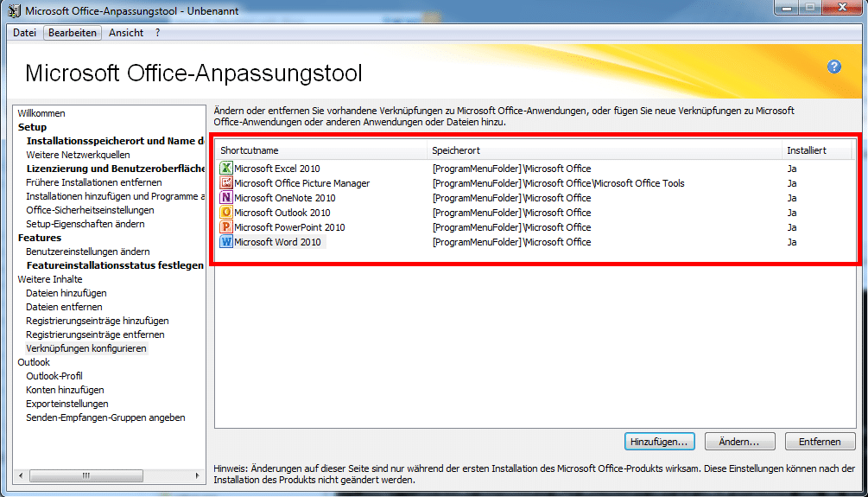Screen dimensions: 868x497
Task: Open Installationsspeicherort und Name page
Action: [115, 141]
